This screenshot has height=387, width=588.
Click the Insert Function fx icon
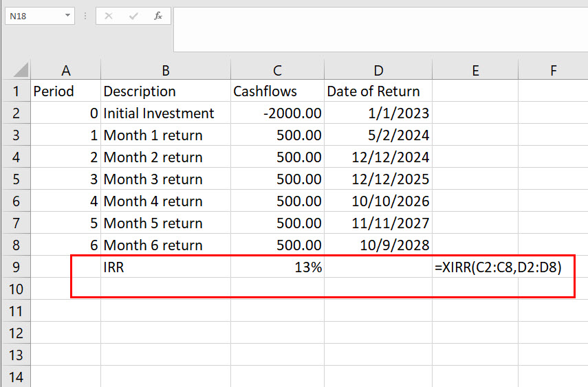pyautogui.click(x=158, y=16)
